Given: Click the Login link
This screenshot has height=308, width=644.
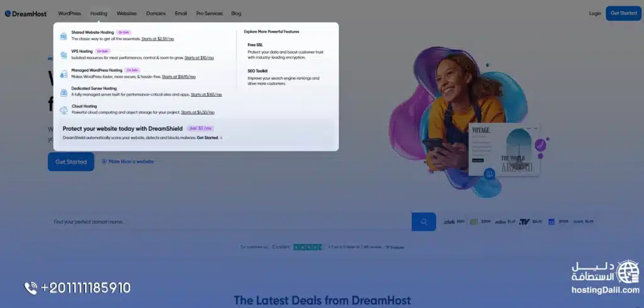Looking at the screenshot, I should click(x=595, y=13).
